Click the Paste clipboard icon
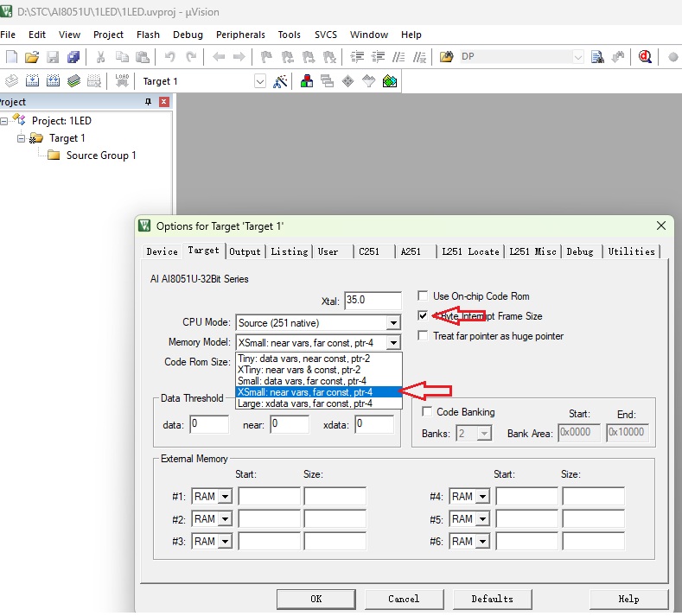This screenshot has height=616, width=682. [x=143, y=57]
